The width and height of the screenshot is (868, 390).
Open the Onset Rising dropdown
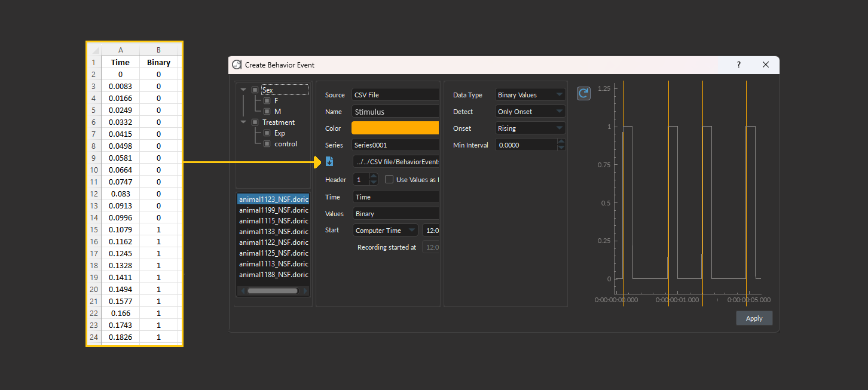(x=530, y=128)
